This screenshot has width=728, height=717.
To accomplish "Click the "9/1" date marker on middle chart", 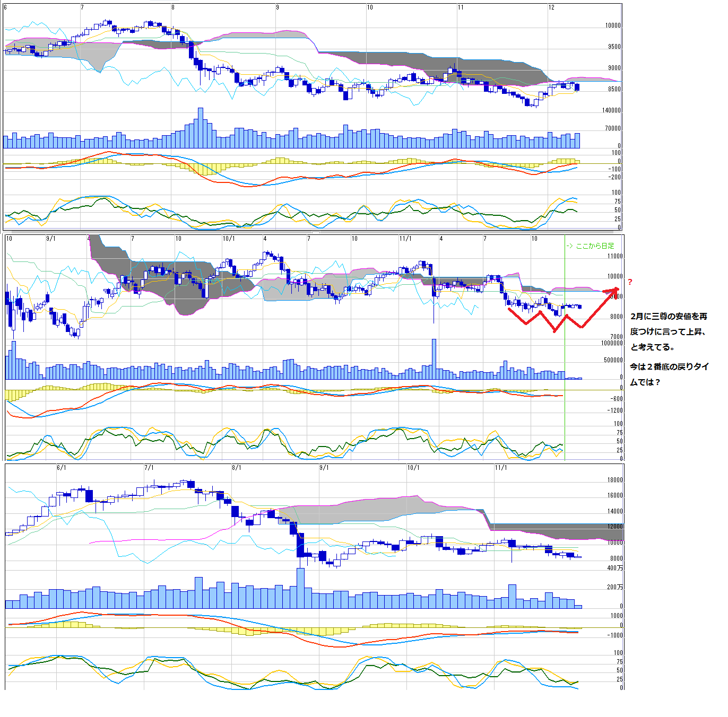I will [x=51, y=239].
